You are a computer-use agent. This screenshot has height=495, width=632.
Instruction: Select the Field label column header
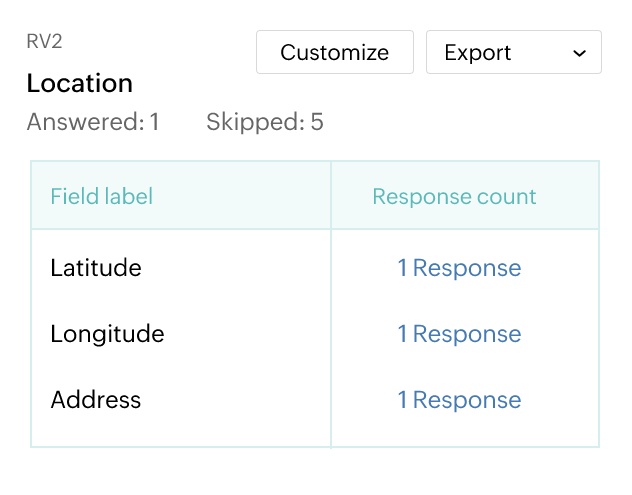pyautogui.click(x=102, y=196)
